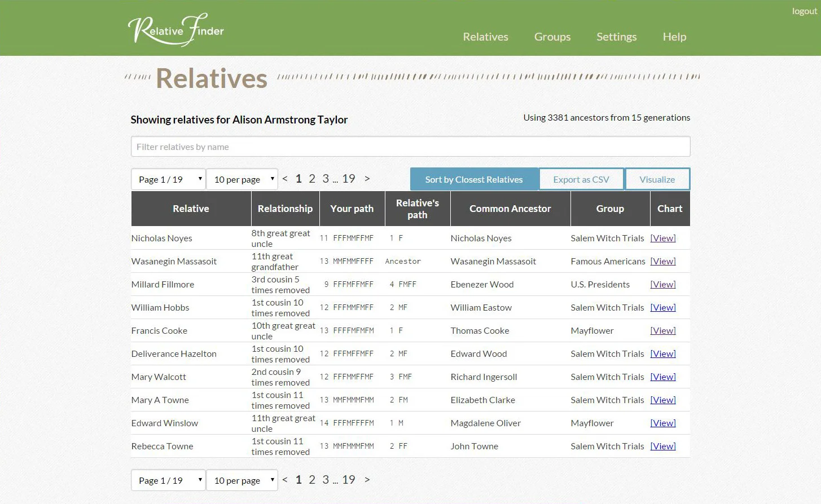The height and width of the screenshot is (504, 821).
Task: Open the Relatives navigation menu
Action: (x=485, y=37)
